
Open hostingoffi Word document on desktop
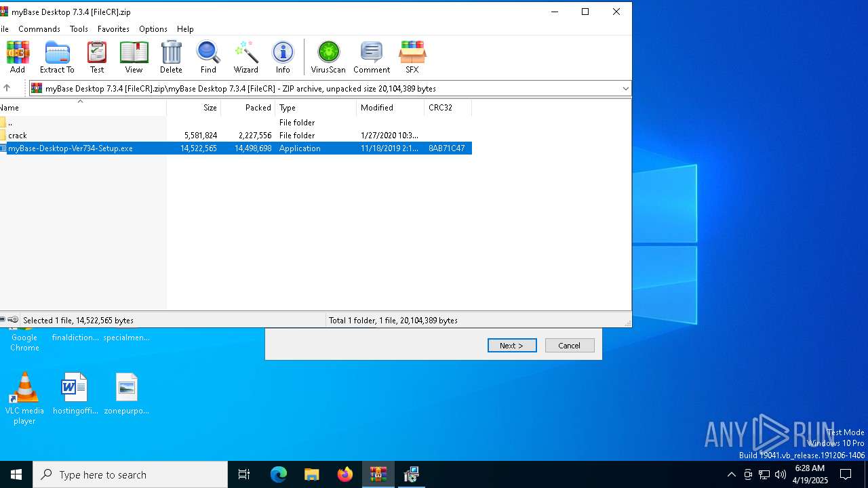75,394
